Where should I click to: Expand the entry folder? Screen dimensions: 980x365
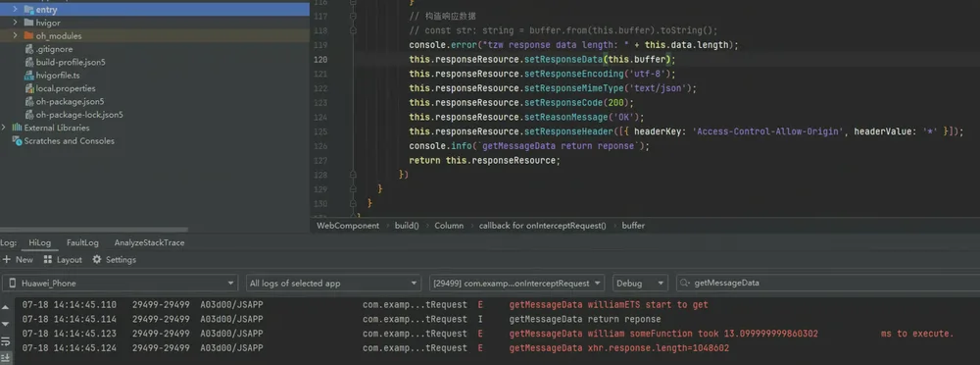(15, 10)
